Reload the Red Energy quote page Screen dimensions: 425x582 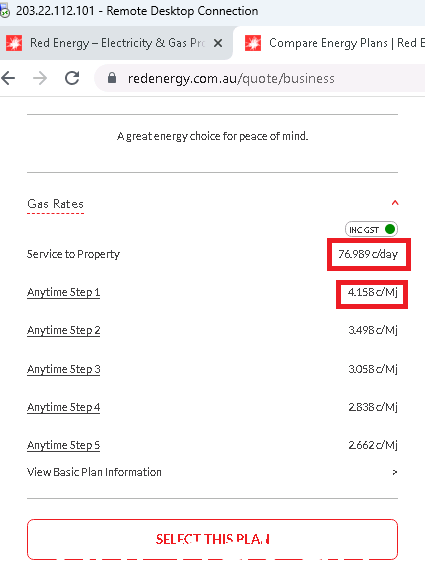pyautogui.click(x=72, y=78)
